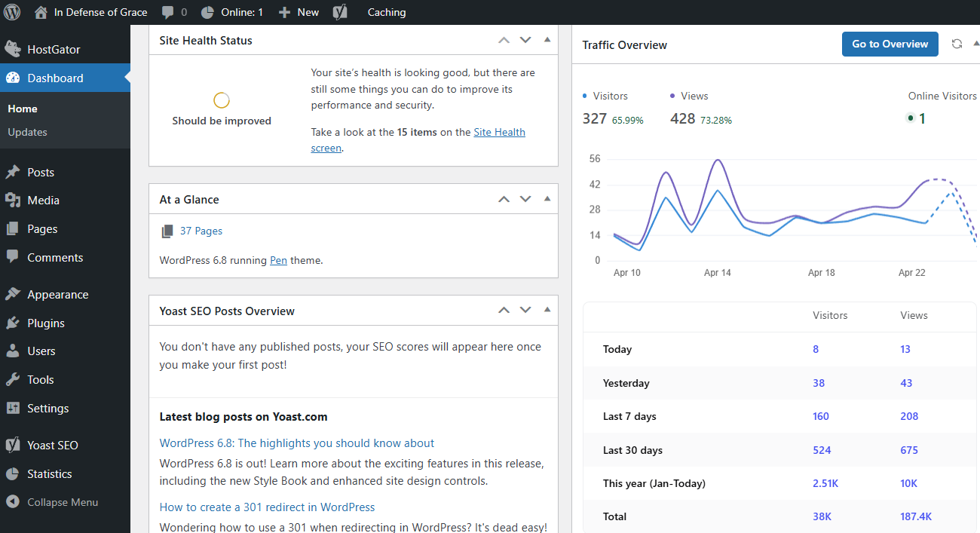This screenshot has width=980, height=533.
Task: Click the Apr 14 views peak on chart
Action: pos(717,160)
